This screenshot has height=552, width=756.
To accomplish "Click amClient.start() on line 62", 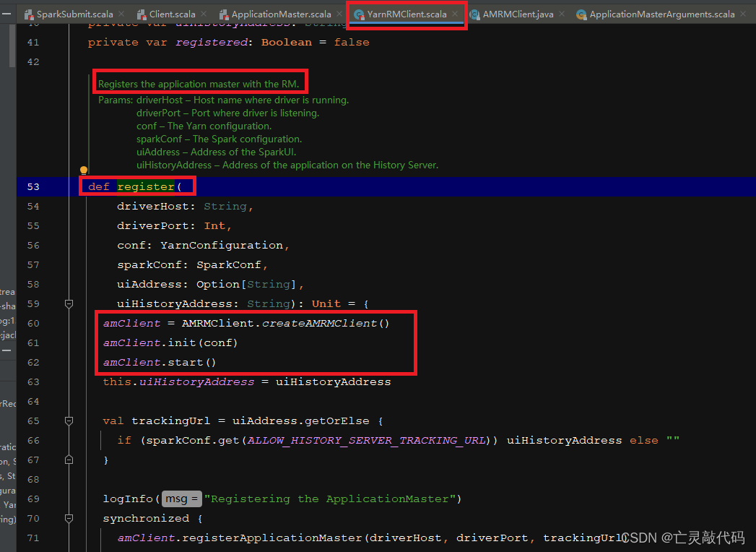I will (x=160, y=363).
